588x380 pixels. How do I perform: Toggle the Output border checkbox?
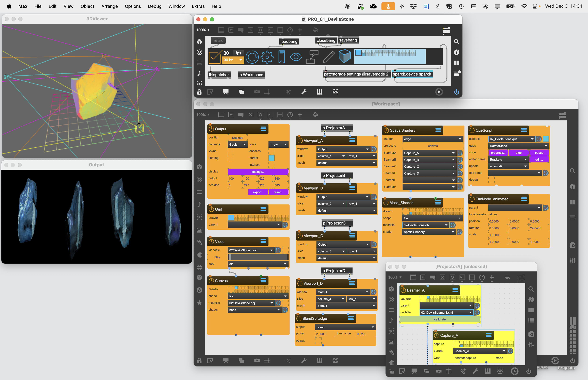click(x=271, y=158)
